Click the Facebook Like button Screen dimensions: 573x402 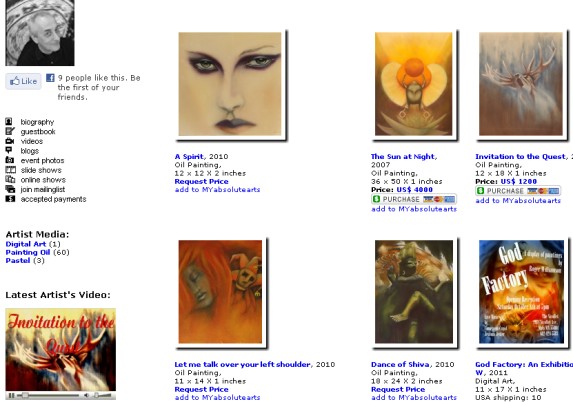(23, 81)
